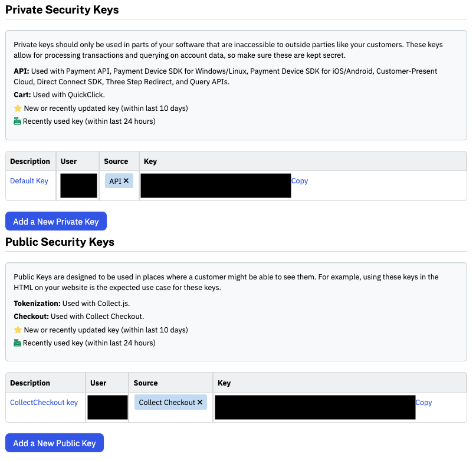Click the Description header in private keys table
This screenshot has height=461, width=476.
[x=30, y=162]
